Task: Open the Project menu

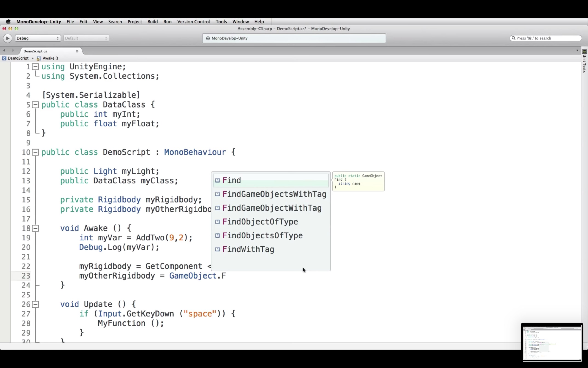Action: pos(135,22)
